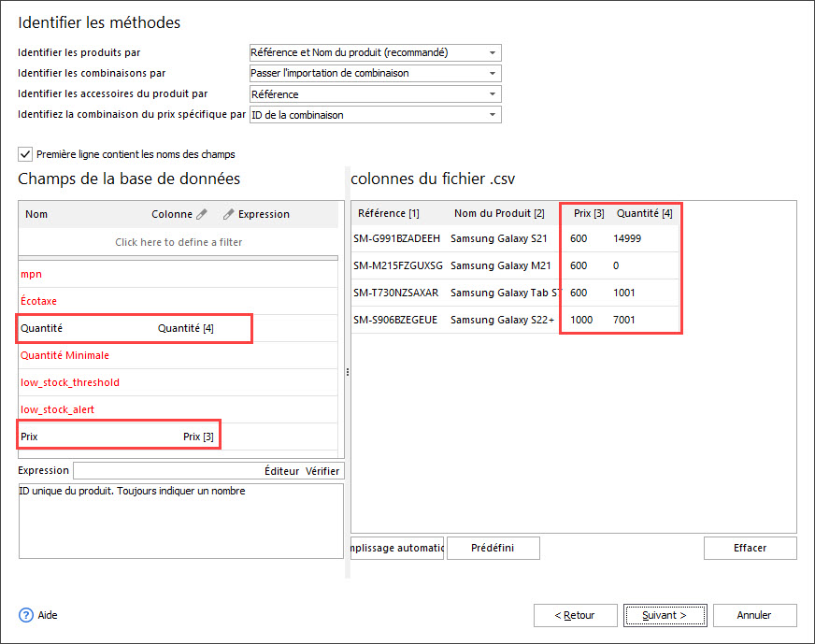The width and height of the screenshot is (815, 644).
Task: Click the Samsung Galaxy S22+ name cell
Action: pos(502,320)
